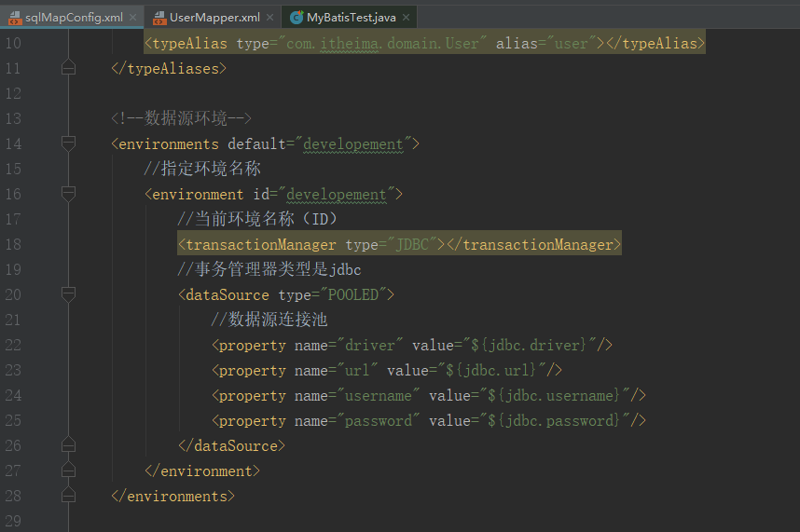Click the text //当前环境名称（ID）
Viewport: 800px width, 532px height.
(257, 219)
